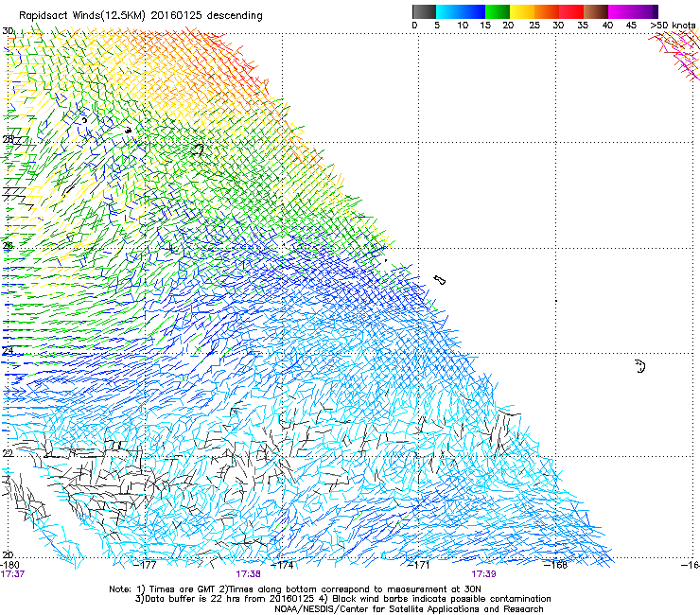The height and width of the screenshot is (615, 700).
Task: Select the red 30-35 knots legend swatch
Action: tap(571, 11)
